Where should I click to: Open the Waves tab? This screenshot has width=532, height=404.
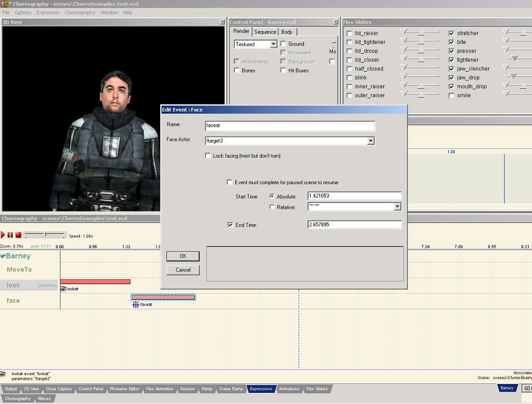click(x=44, y=398)
